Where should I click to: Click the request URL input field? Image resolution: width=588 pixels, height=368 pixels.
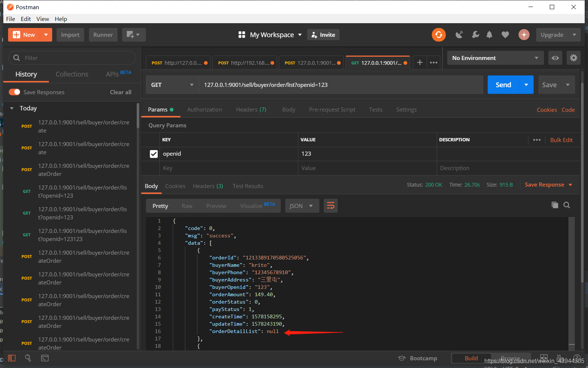pos(341,85)
